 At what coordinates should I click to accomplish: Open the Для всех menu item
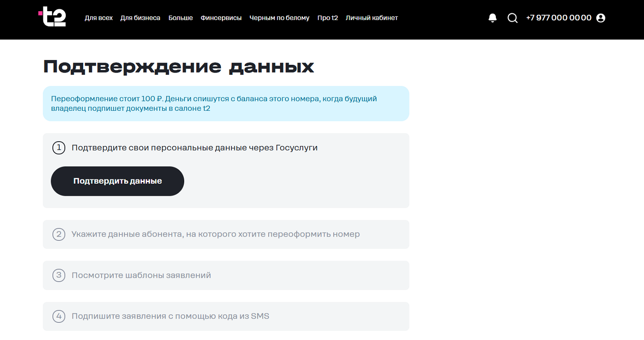pyautogui.click(x=99, y=18)
